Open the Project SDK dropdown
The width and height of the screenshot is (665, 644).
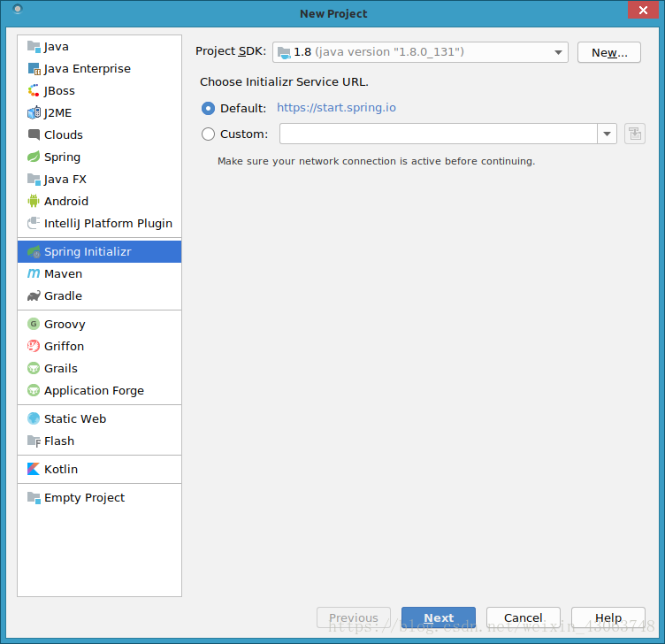click(420, 52)
